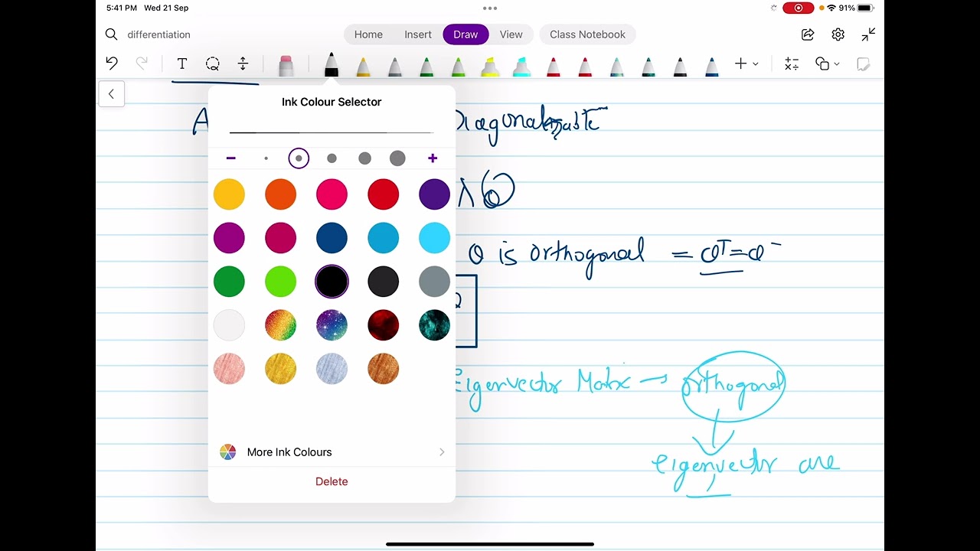Tap the active Draw tab
The image size is (980, 551).
tap(465, 34)
